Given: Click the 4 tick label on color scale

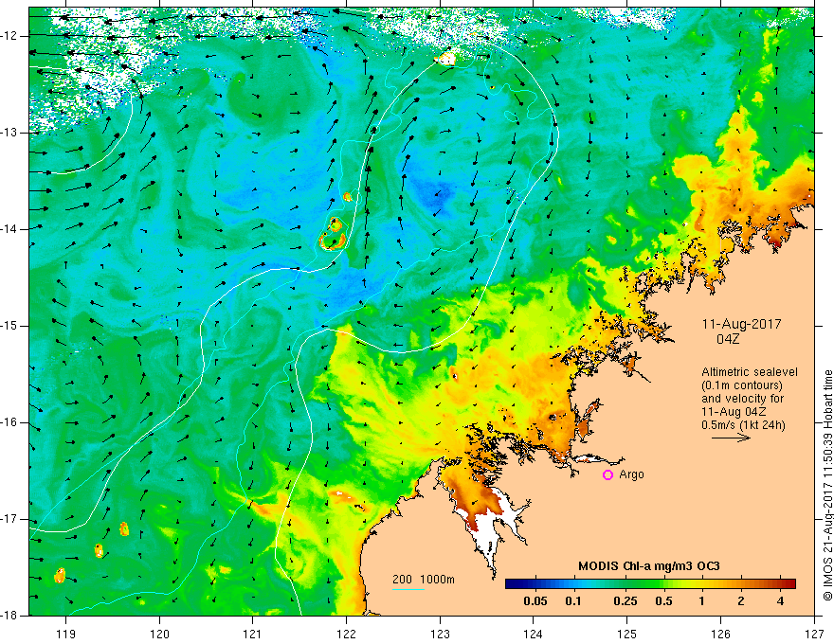Looking at the screenshot, I should [780, 601].
